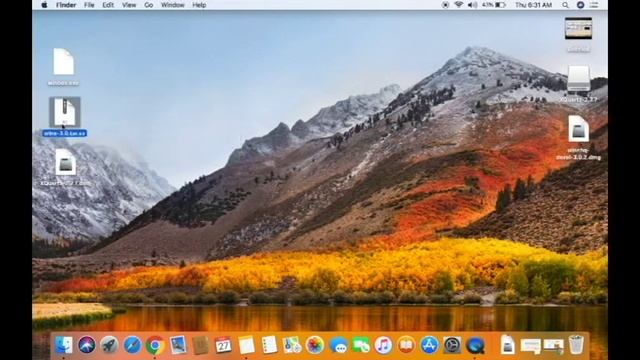
Task: Open the Window menu
Action: point(173,5)
